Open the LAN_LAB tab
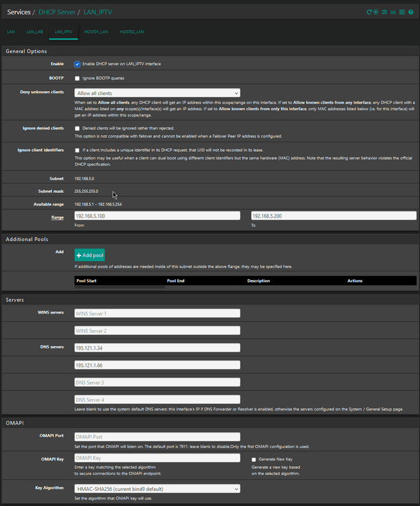This screenshot has height=506, width=420. pos(35,32)
